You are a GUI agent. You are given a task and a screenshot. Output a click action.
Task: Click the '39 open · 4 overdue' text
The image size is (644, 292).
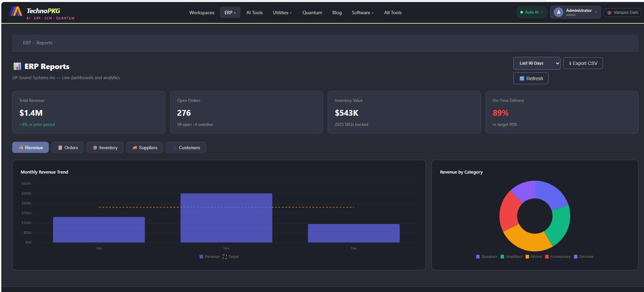point(195,125)
